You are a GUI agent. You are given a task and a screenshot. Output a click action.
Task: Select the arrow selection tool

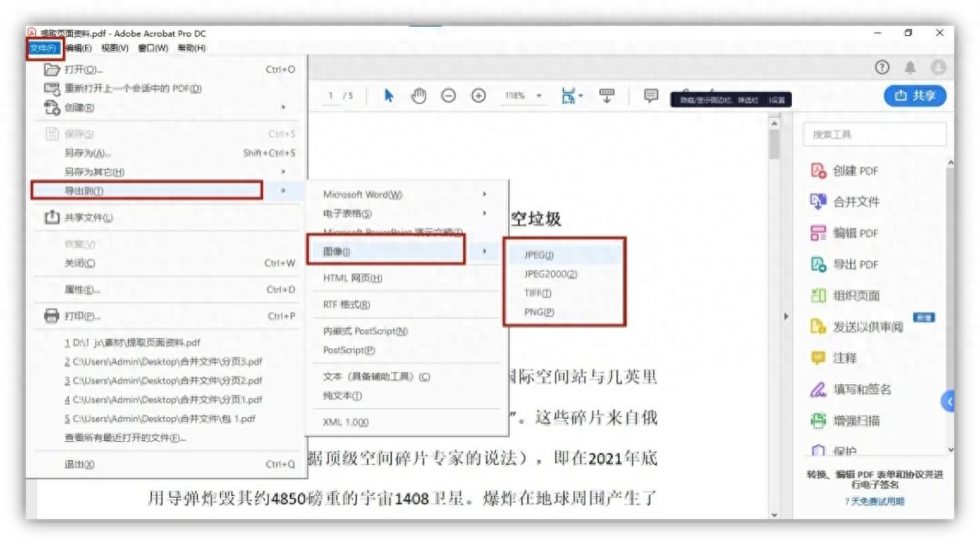[x=389, y=95]
